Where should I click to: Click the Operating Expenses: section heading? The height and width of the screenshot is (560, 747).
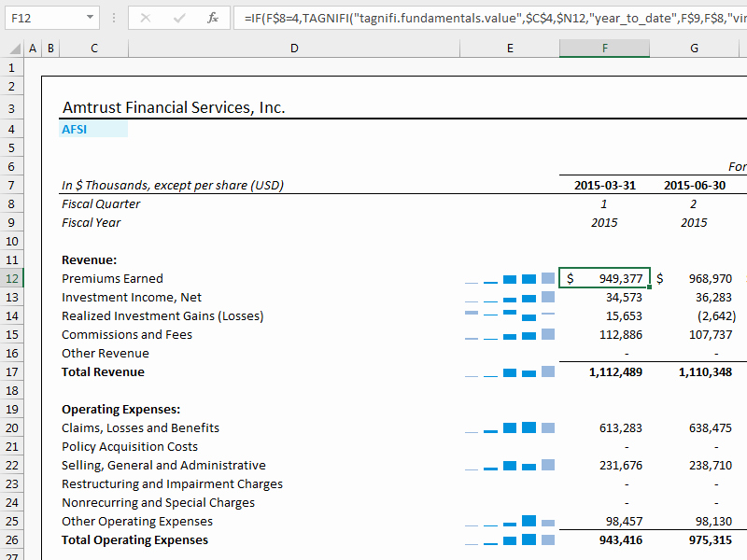121,410
